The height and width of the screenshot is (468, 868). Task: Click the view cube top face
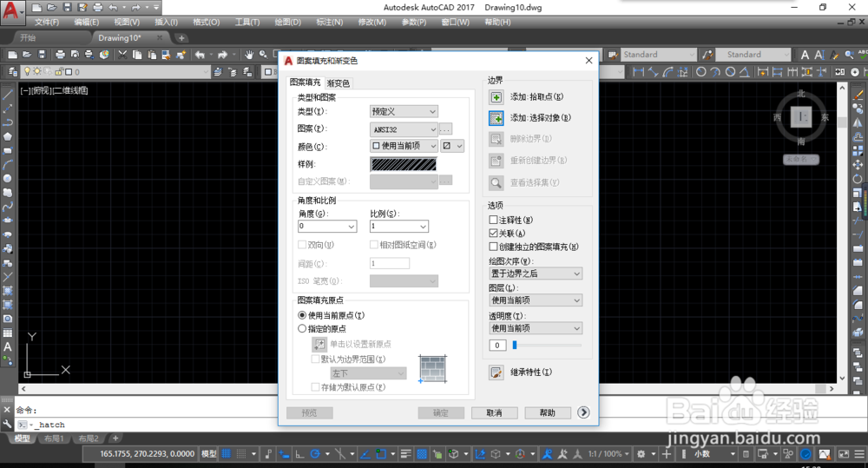point(801,117)
